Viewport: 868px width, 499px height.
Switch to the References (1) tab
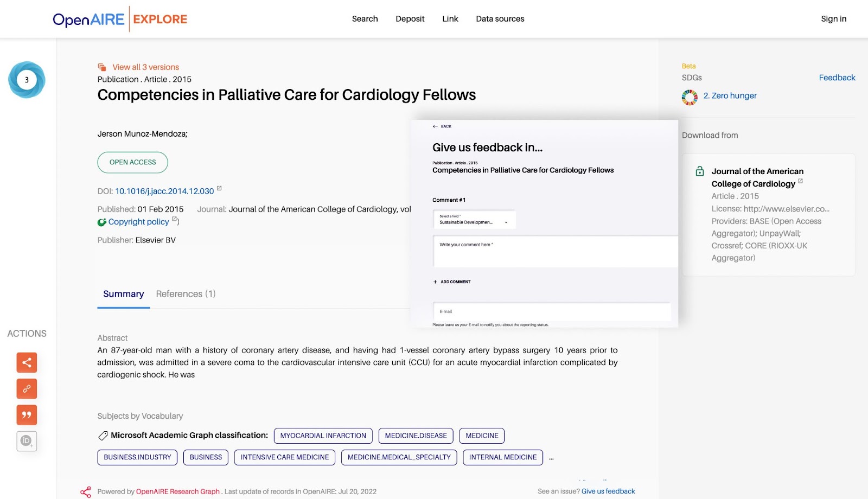click(186, 294)
